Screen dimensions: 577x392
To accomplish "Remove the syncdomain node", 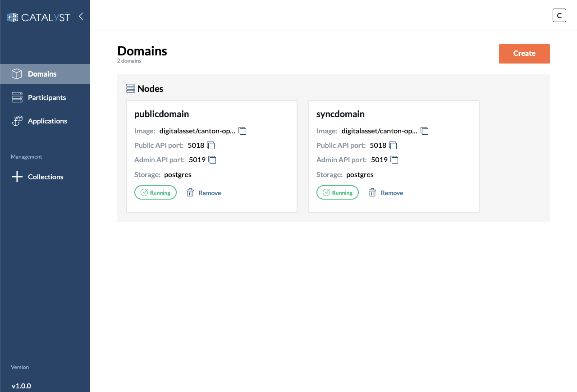I will click(x=392, y=192).
